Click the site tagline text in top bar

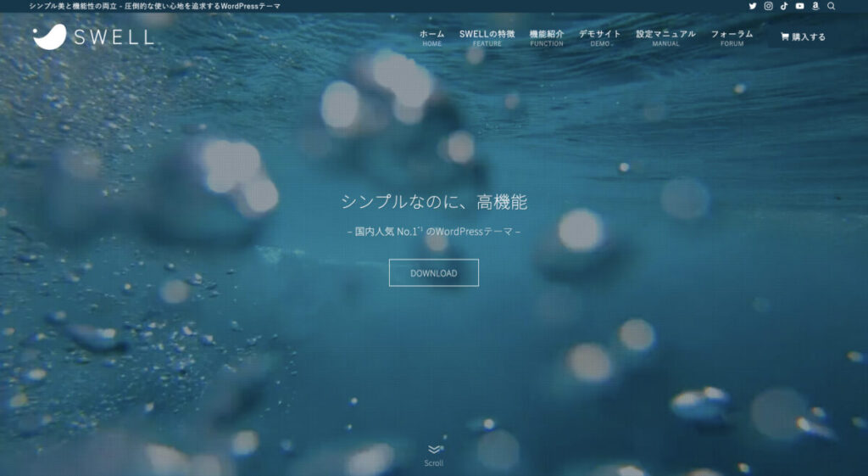point(154,6)
